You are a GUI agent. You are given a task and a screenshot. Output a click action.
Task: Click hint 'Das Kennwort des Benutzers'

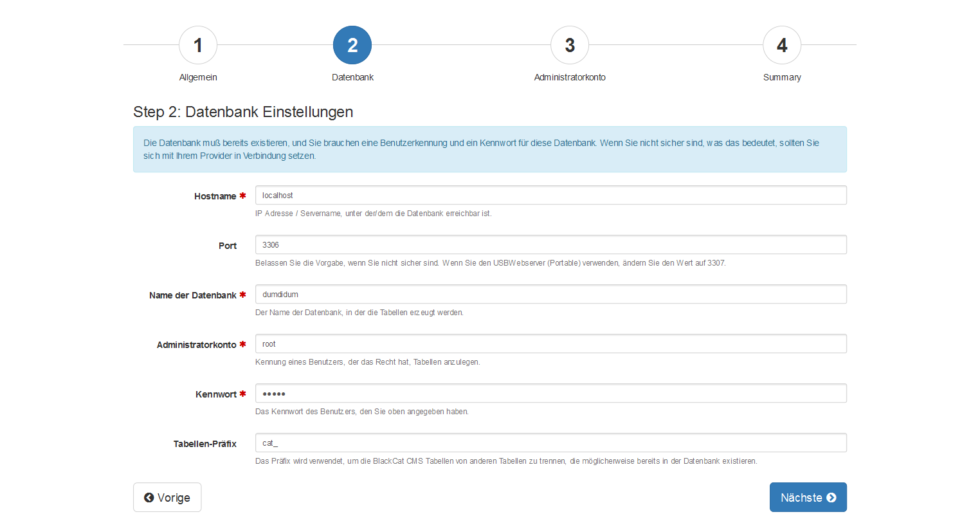pos(362,412)
